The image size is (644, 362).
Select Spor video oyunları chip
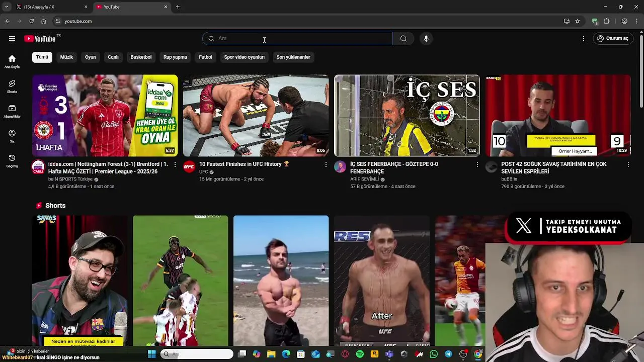click(245, 57)
